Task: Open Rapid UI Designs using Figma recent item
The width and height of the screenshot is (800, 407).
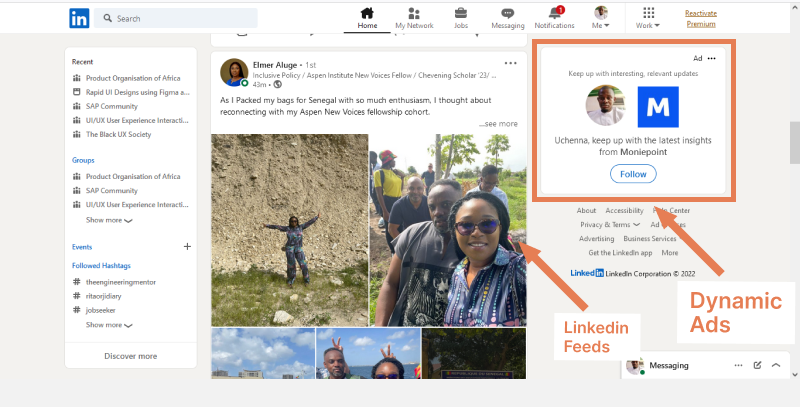Action: coord(138,92)
